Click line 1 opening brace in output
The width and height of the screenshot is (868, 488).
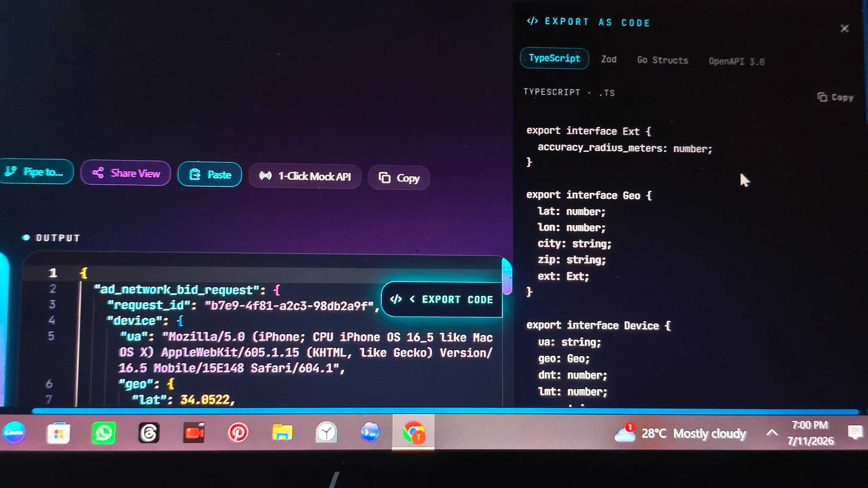coord(84,273)
